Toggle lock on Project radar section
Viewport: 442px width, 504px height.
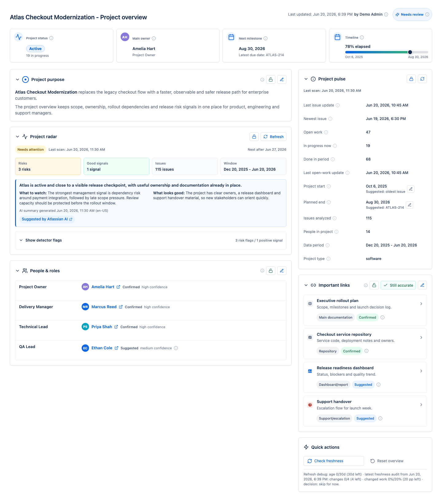pyautogui.click(x=254, y=137)
